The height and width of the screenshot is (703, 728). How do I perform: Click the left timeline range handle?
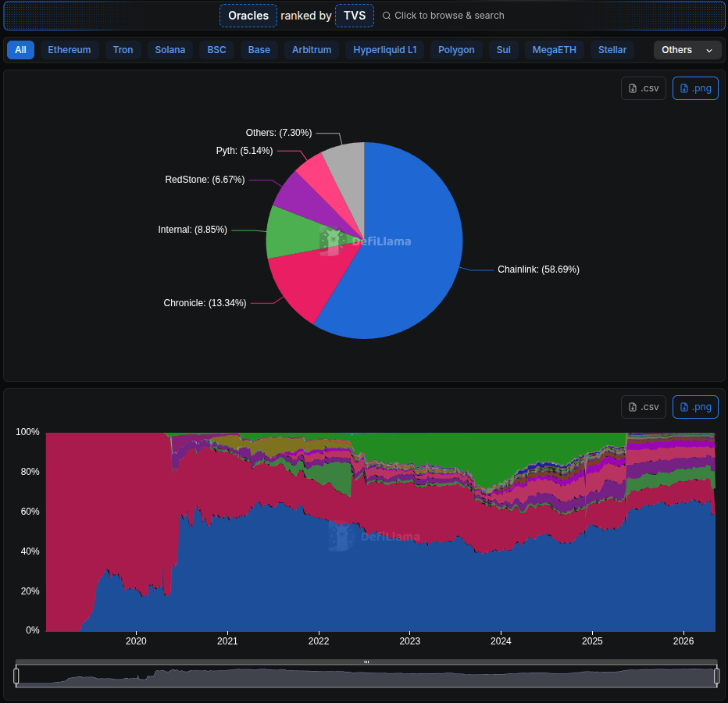16,676
